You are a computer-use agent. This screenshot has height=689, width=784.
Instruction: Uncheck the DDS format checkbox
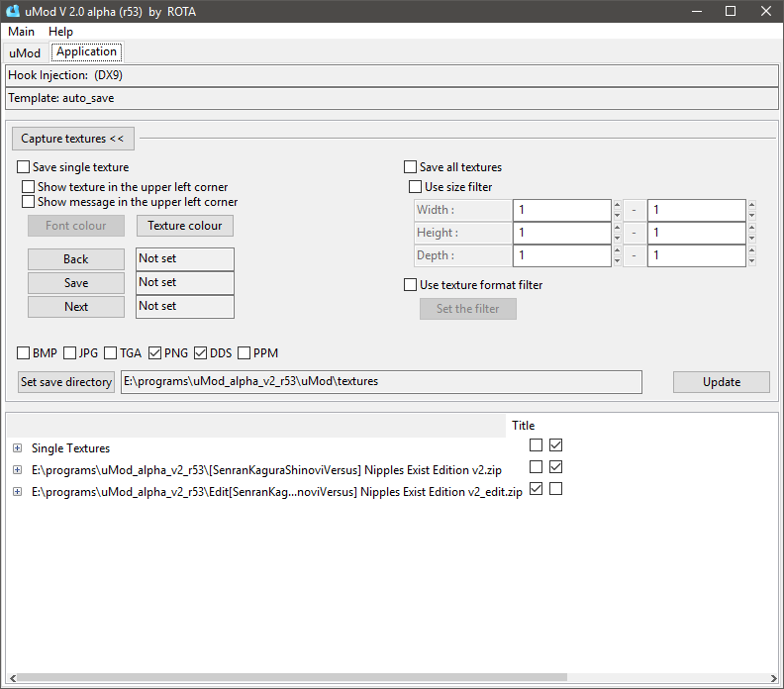(200, 352)
